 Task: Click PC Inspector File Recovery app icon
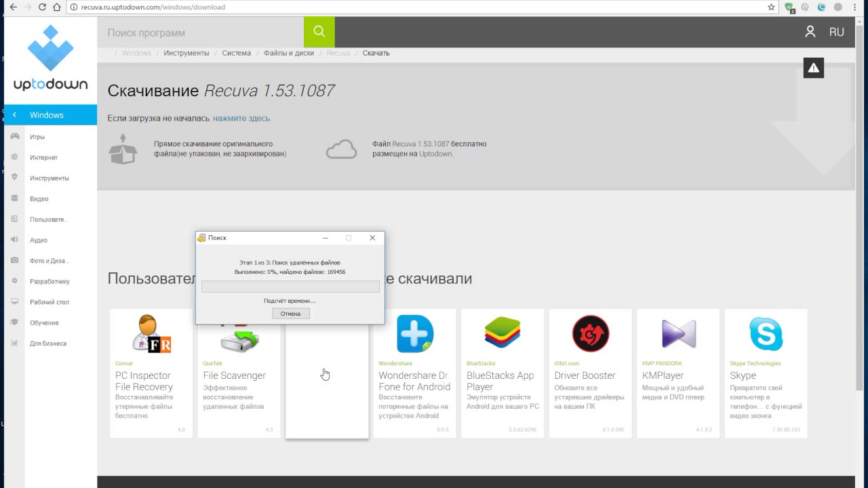[151, 333]
